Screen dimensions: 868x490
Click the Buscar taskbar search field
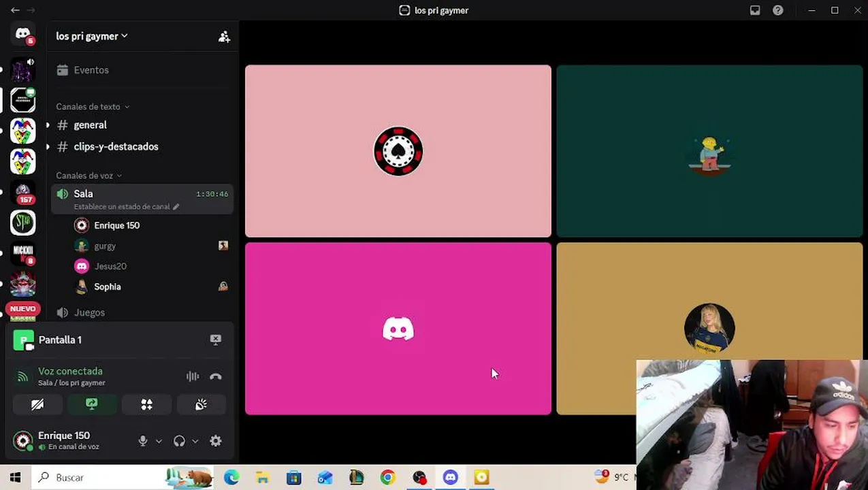point(123,478)
